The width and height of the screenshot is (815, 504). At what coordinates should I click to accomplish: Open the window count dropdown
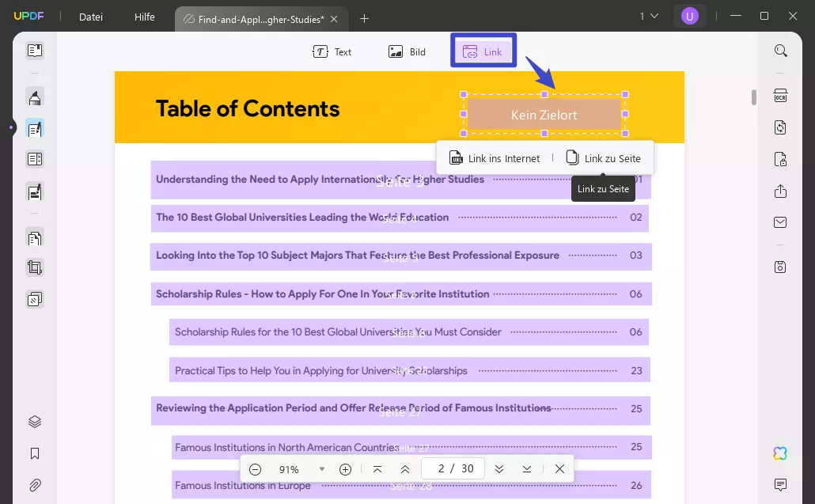649,16
